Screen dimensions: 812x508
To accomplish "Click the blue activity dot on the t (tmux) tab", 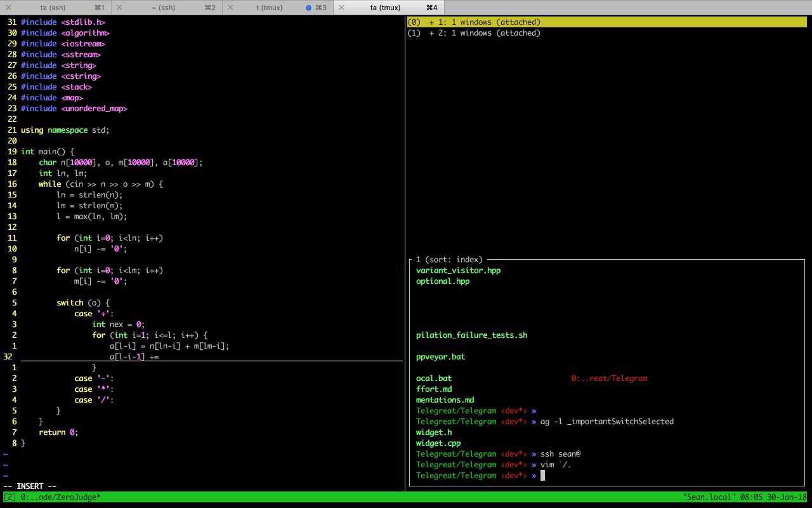I will pos(308,8).
